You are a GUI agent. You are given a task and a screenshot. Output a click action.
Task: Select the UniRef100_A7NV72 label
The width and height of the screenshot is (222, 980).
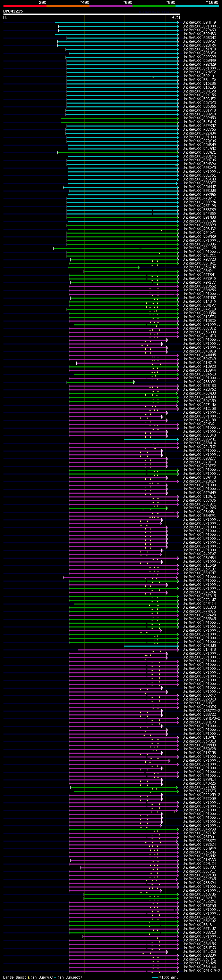[199, 72]
